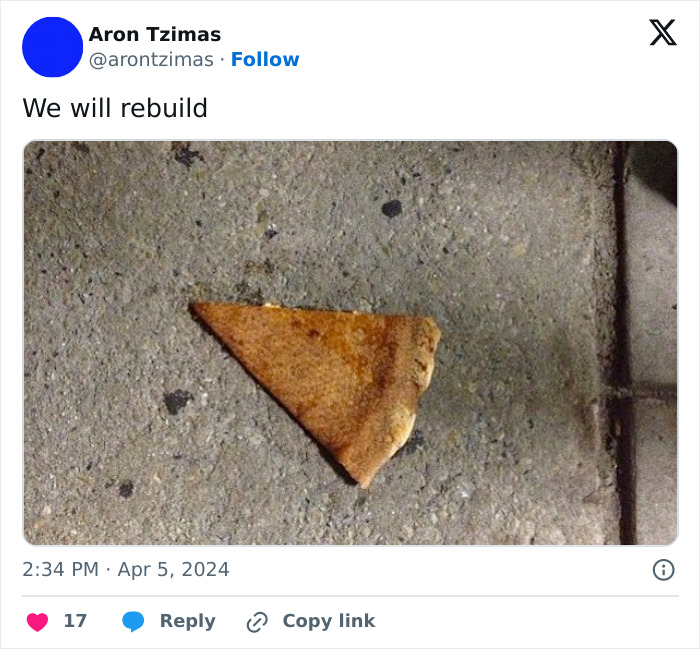Image resolution: width=700 pixels, height=649 pixels.
Task: Click the blue reply speech bubble icon
Action: tap(133, 621)
